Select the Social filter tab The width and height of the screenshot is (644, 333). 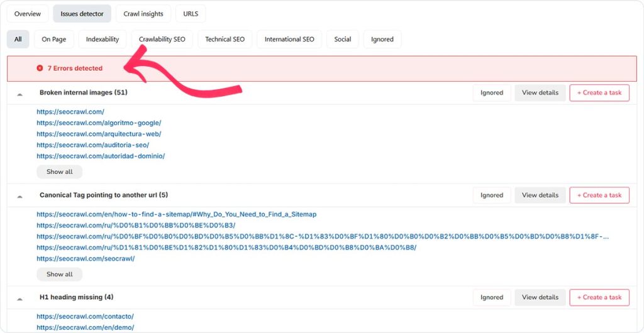tap(343, 39)
